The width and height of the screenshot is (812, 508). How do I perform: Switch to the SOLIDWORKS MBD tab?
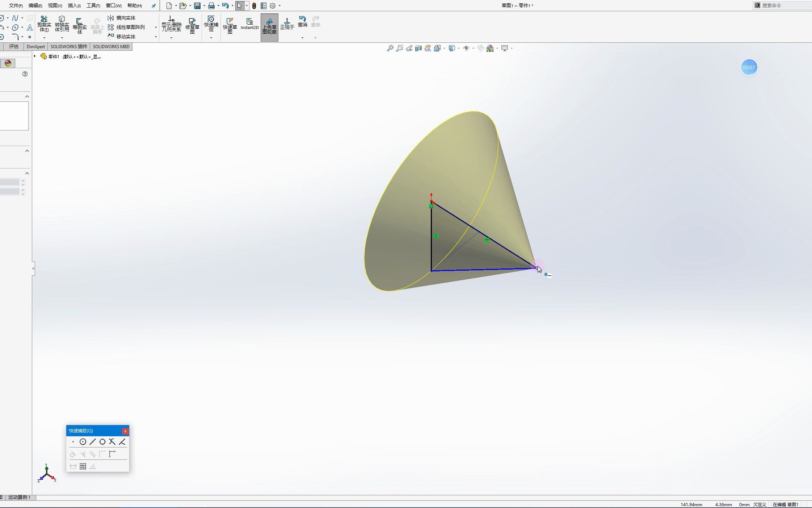click(111, 46)
